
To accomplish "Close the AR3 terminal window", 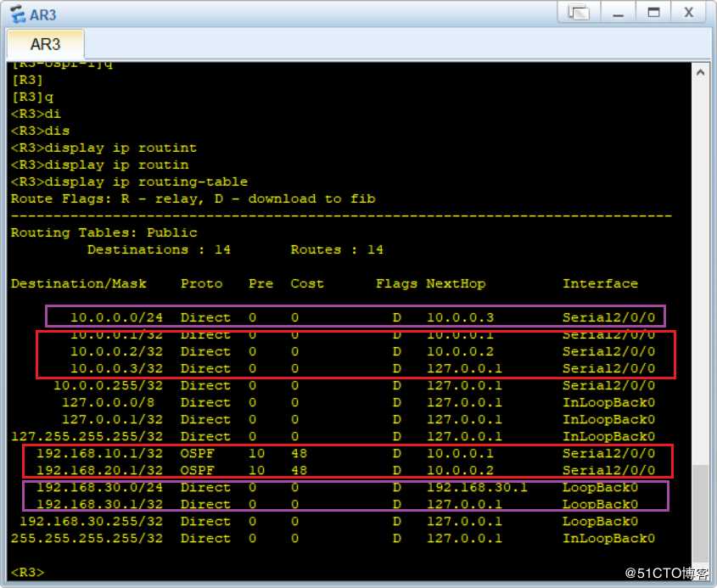I will point(689,13).
